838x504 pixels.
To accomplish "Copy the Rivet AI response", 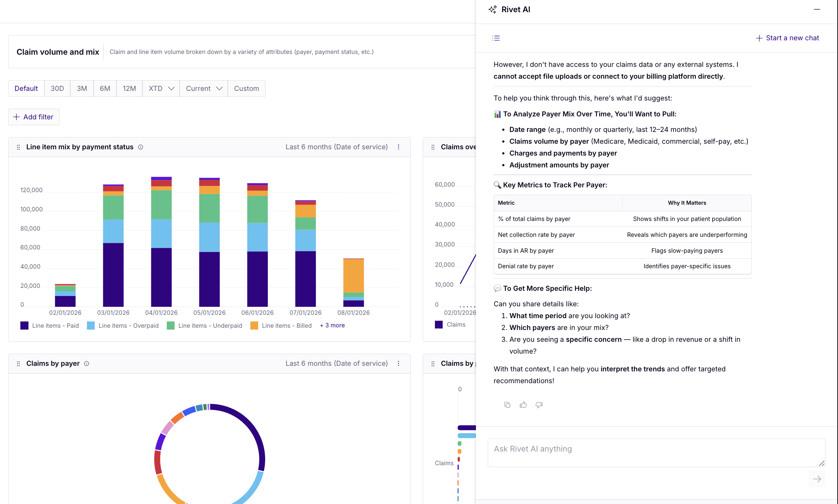I will [507, 405].
